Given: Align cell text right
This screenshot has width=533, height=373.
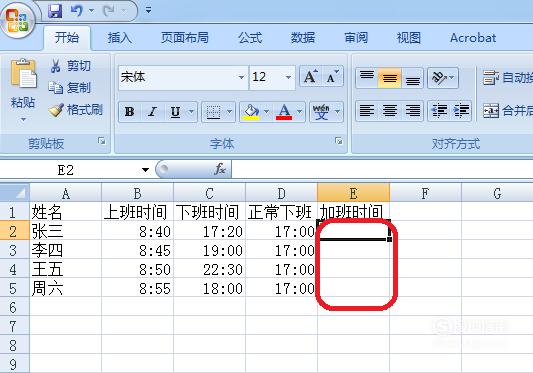Looking at the screenshot, I should [412, 111].
